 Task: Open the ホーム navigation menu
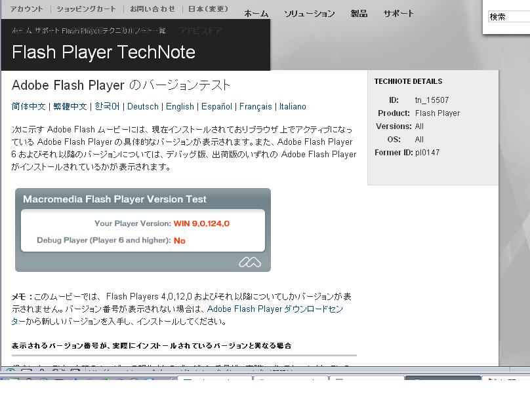click(x=256, y=14)
